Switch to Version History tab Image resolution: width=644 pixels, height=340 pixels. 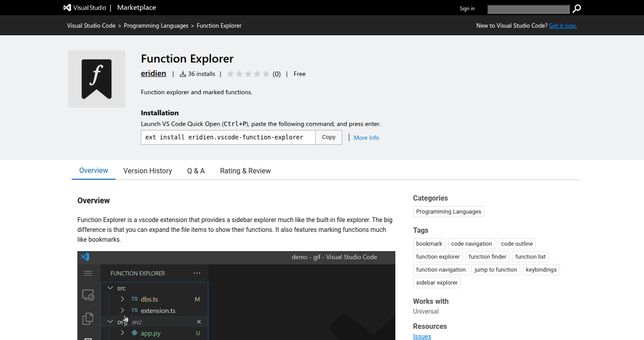[x=148, y=171]
